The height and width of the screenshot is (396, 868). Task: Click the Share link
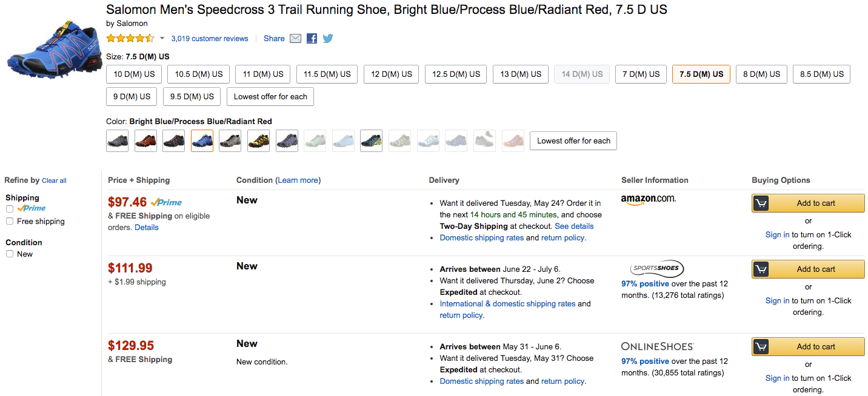(274, 38)
